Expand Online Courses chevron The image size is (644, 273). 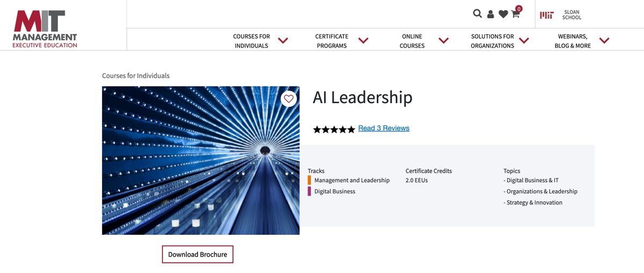pos(443,40)
